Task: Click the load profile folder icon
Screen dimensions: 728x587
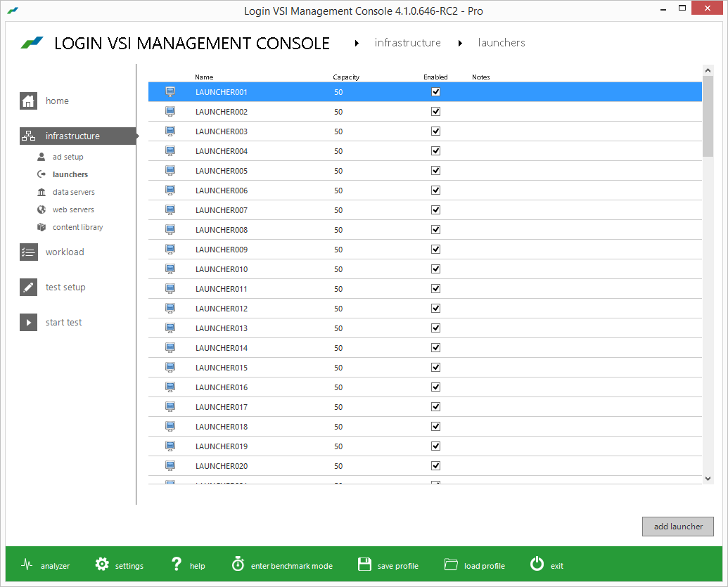Action: 451,565
